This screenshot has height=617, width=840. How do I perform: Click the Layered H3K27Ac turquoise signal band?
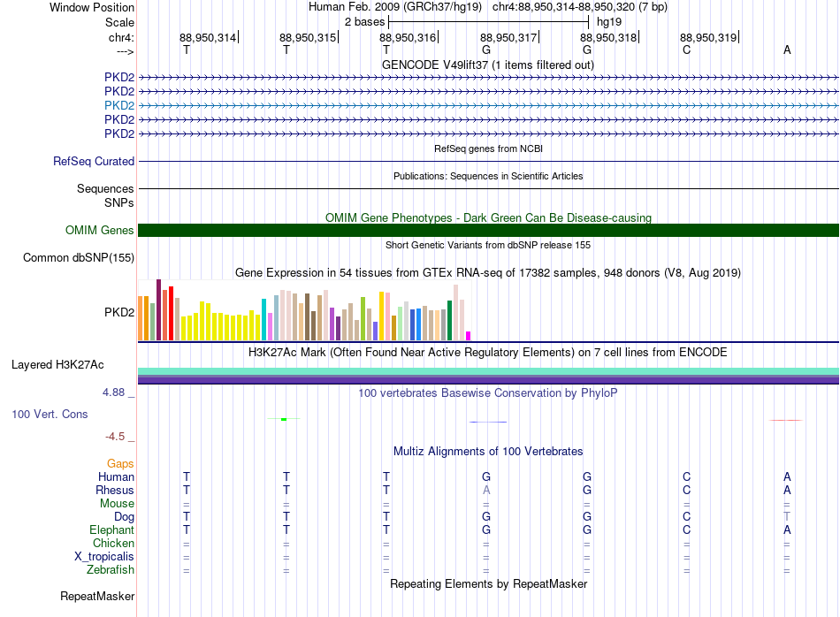click(x=488, y=371)
